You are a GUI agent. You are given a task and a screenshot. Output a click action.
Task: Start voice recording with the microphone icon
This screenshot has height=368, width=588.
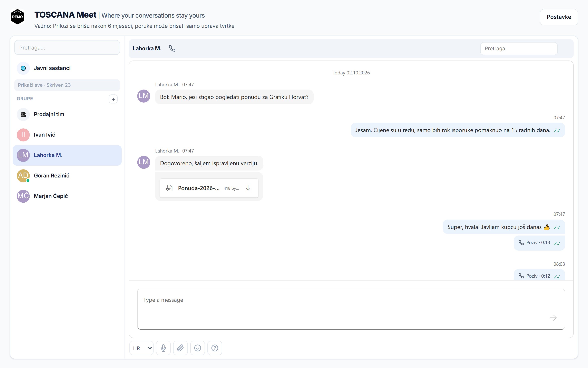click(163, 348)
